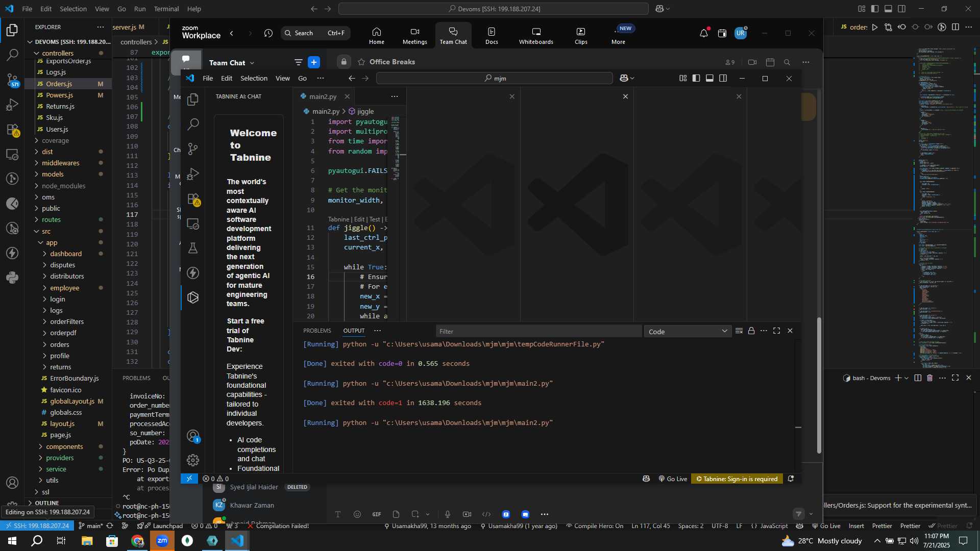
Task: Expand Team Chat dropdown arrow
Action: (x=252, y=63)
